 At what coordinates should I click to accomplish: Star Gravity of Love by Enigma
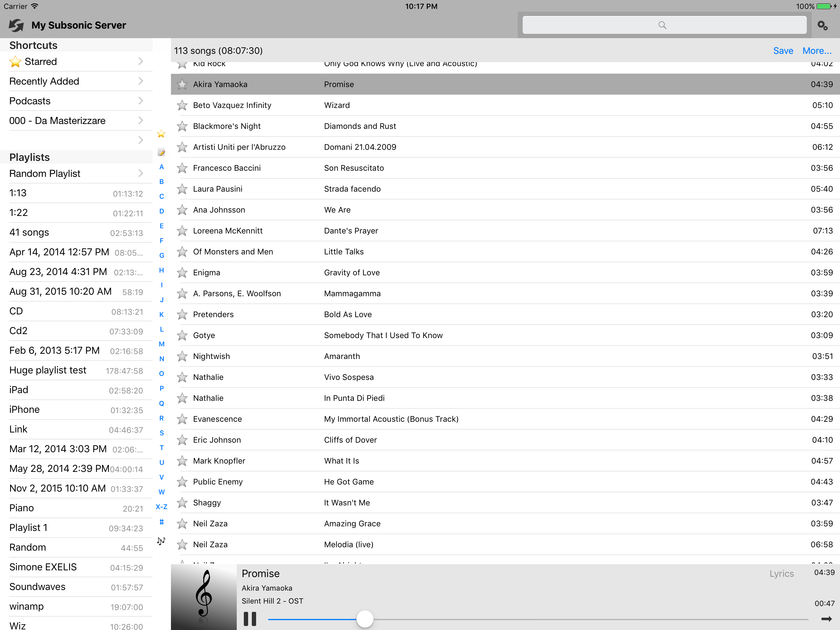coord(182,273)
